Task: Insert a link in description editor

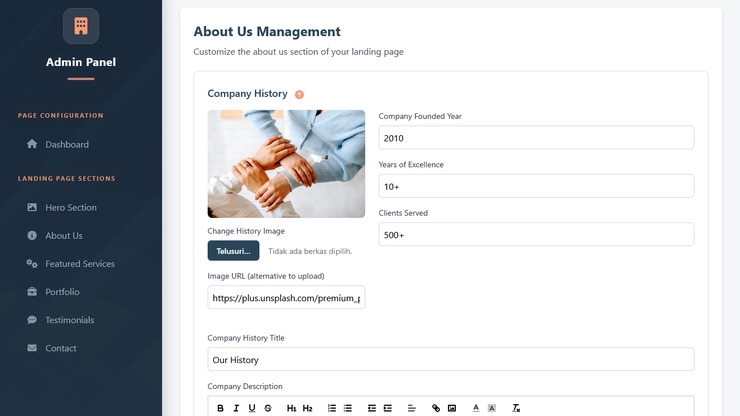Action: point(436,408)
